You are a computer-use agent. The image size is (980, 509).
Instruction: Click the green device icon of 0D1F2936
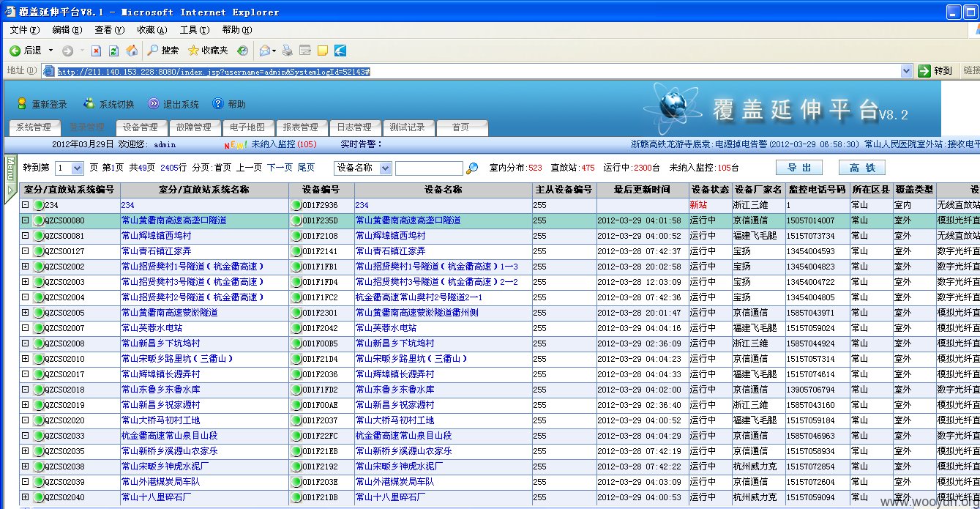[296, 205]
